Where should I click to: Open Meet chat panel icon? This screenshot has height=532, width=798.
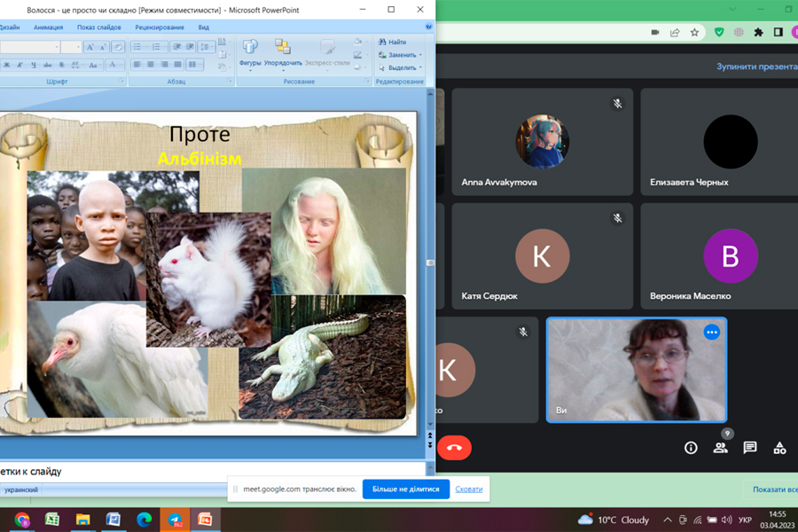pos(749,448)
